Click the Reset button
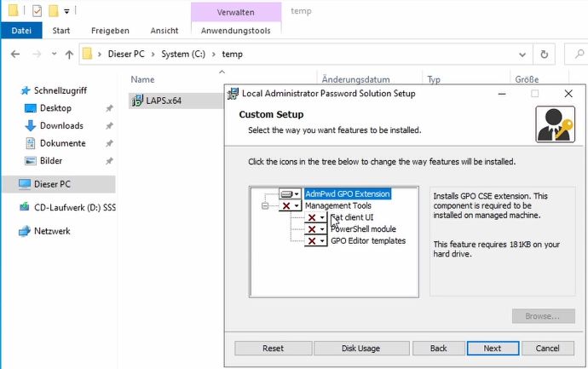The height and width of the screenshot is (369, 588). pos(273,349)
